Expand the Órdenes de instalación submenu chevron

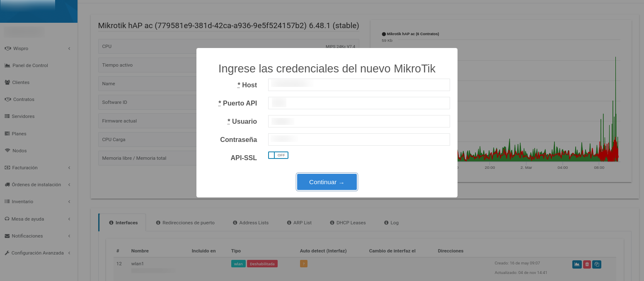(69, 185)
